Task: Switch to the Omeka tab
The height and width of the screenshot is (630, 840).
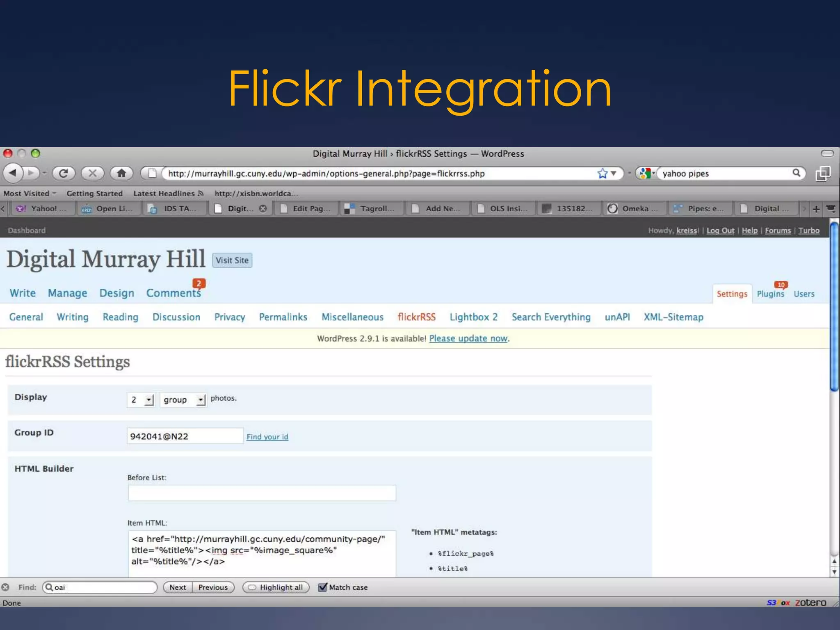Action: 634,208
